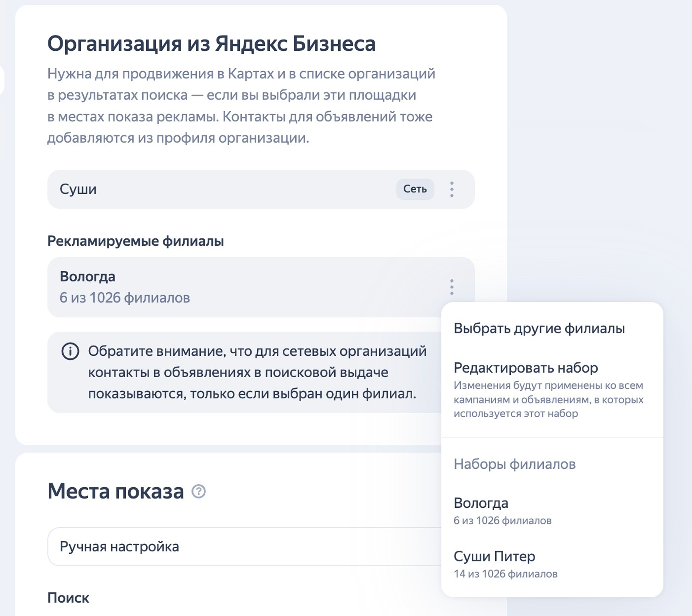The height and width of the screenshot is (616, 692).
Task: Pick the Вологда set under Наборы филиалов
Action: pyautogui.click(x=481, y=503)
